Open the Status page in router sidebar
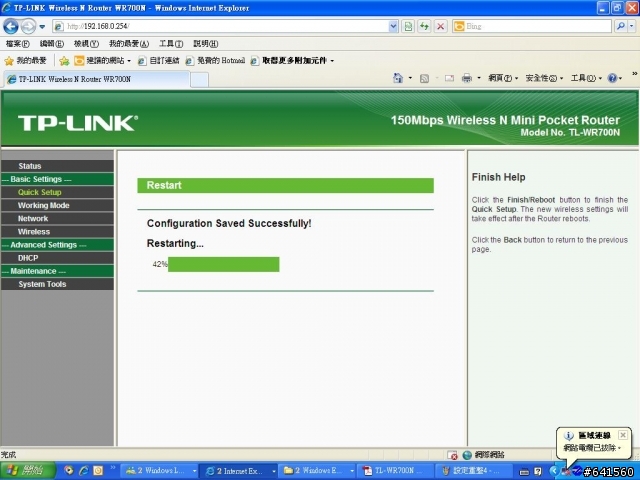The height and width of the screenshot is (480, 640). pyautogui.click(x=57, y=166)
